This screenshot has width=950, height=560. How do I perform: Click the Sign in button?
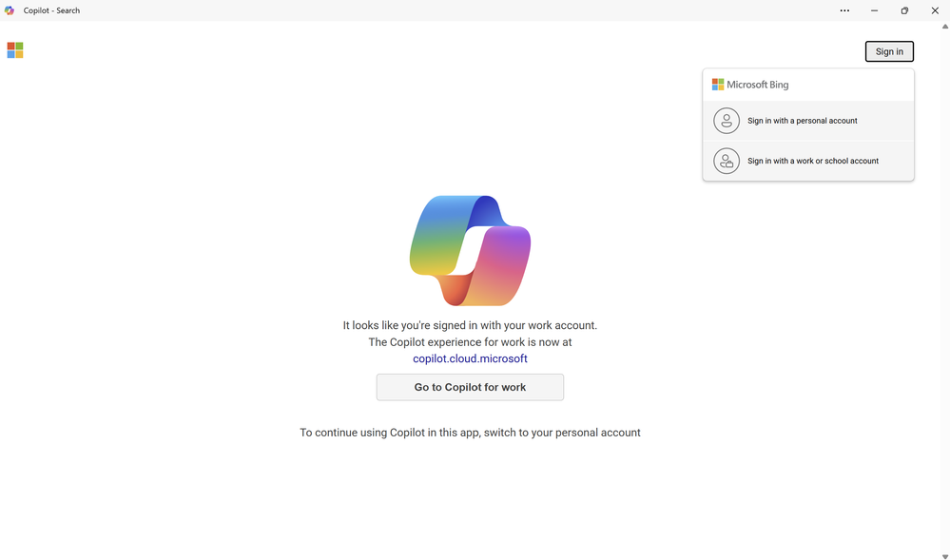(889, 51)
